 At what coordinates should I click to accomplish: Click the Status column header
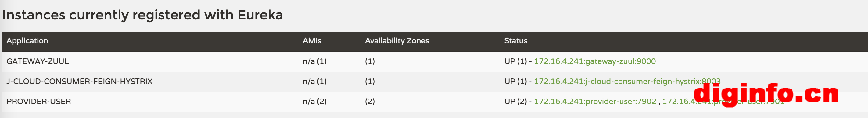[515, 41]
